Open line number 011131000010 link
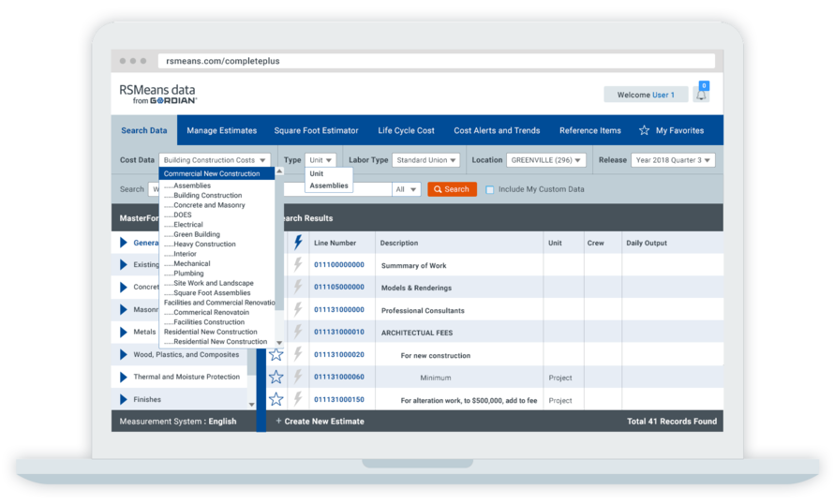 pos(339,332)
